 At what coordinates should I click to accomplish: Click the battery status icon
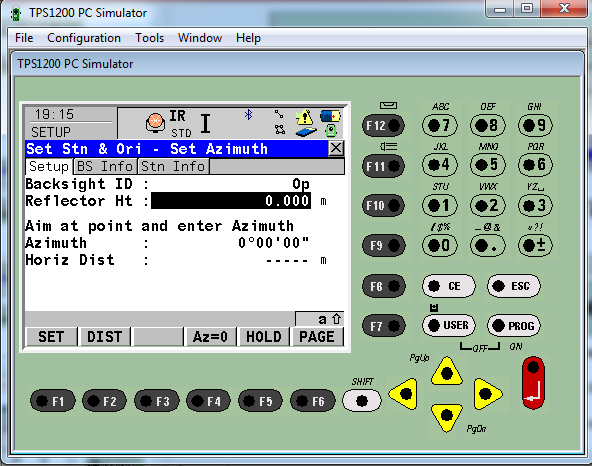331,116
